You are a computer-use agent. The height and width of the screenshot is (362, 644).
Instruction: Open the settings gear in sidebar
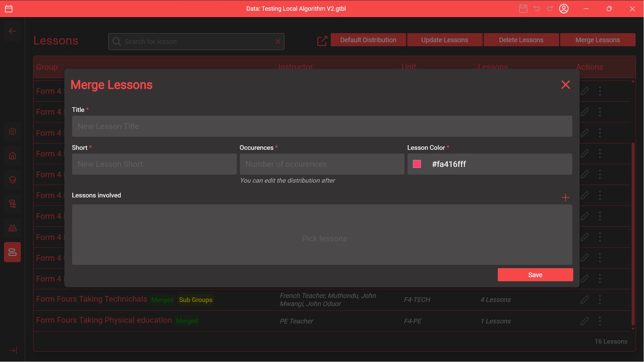tap(12, 131)
